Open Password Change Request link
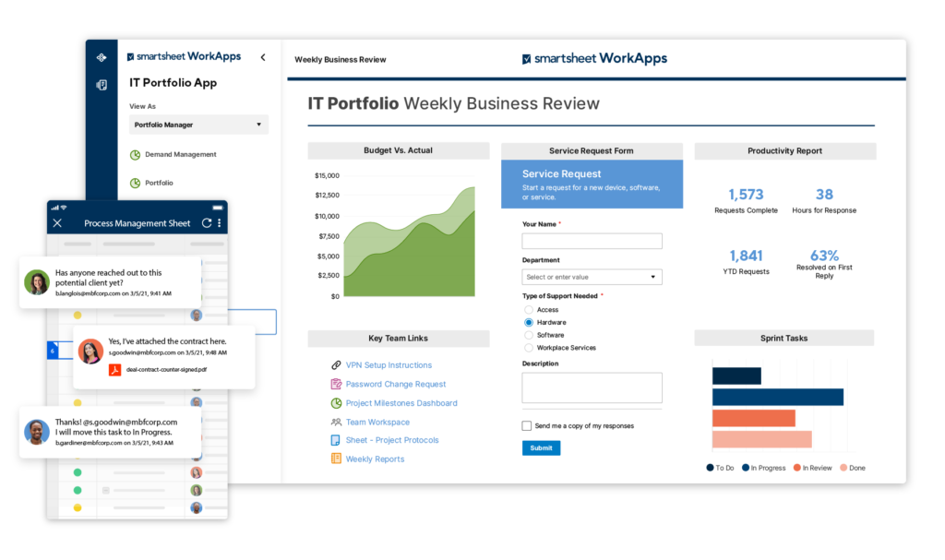The width and height of the screenshot is (945, 560). [x=396, y=384]
